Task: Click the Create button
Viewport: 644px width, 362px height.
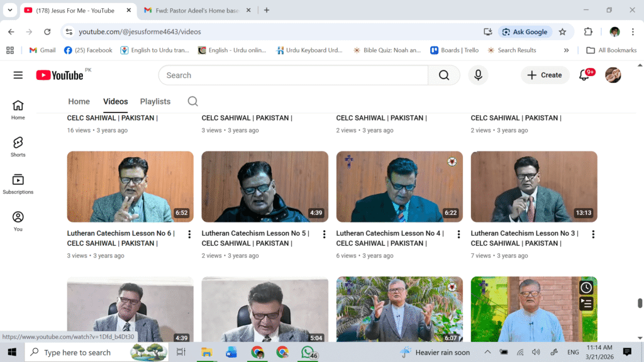Action: point(545,75)
